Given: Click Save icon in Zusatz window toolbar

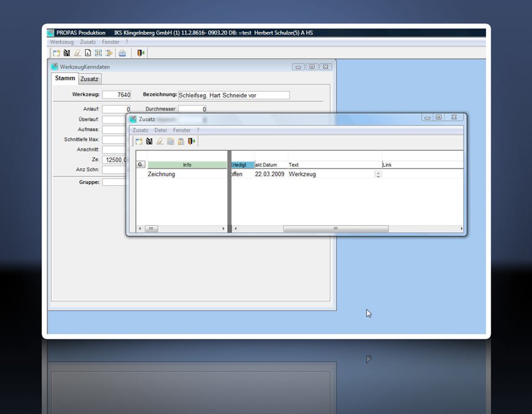Looking at the screenshot, I should pyautogui.click(x=150, y=141).
